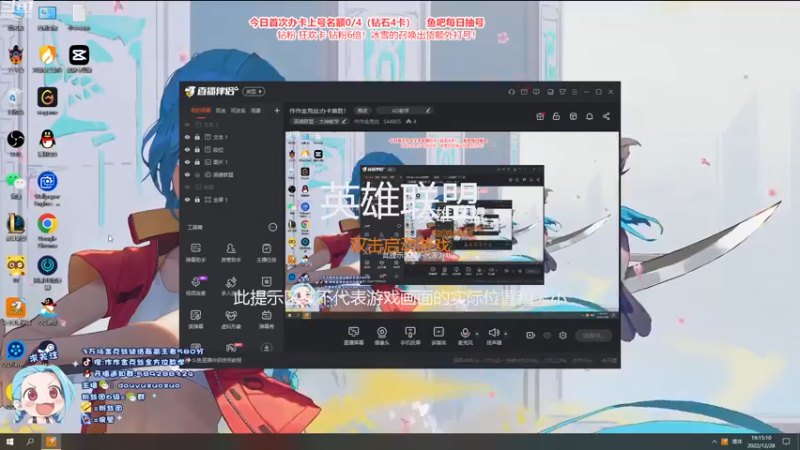800x450 pixels.
Task: Open the skin shirt icon in title bar
Action: point(562,92)
